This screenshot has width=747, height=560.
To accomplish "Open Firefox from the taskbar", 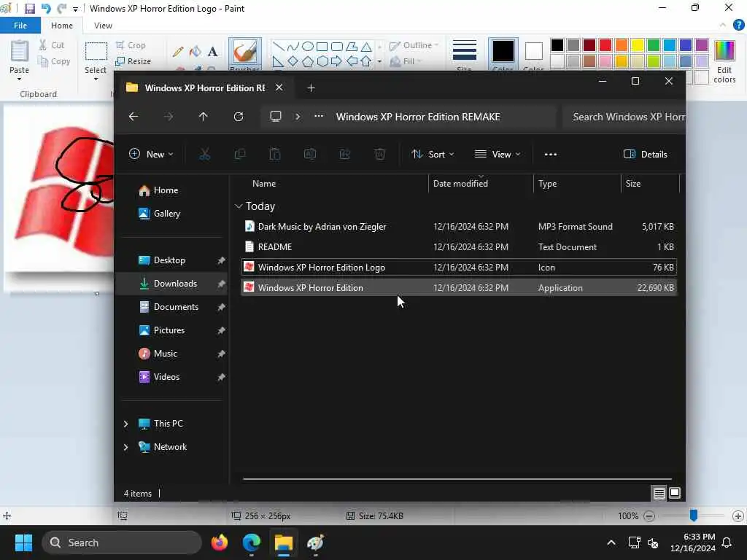I will 219,542.
